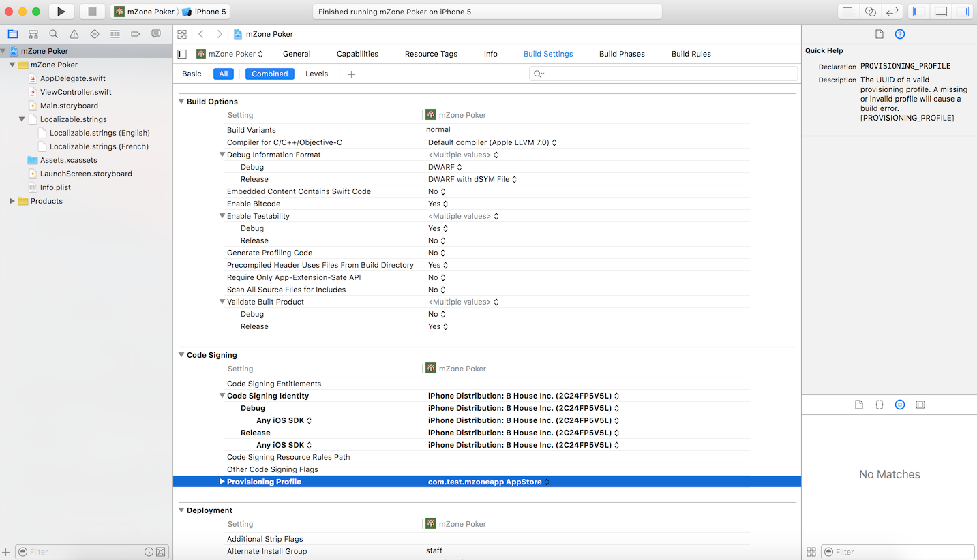Screen dimensions: 977x560
Task: Open the Assistant editor icon
Action: click(870, 12)
